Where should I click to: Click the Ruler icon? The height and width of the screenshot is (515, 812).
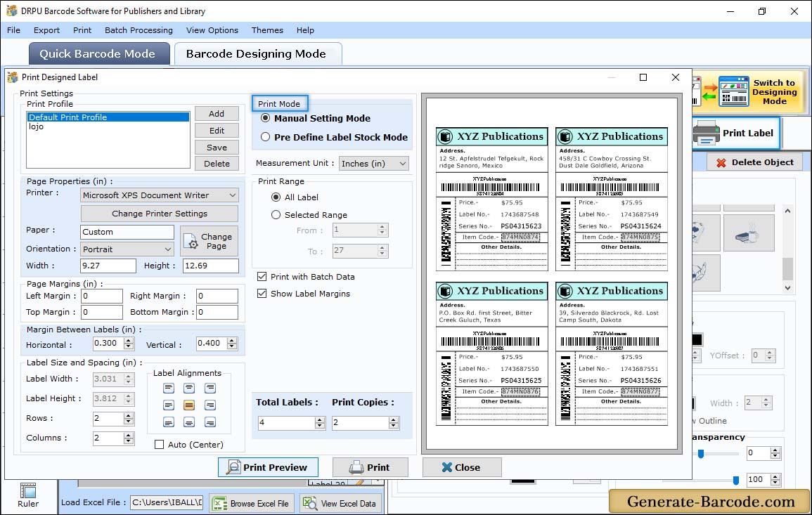coord(28,490)
